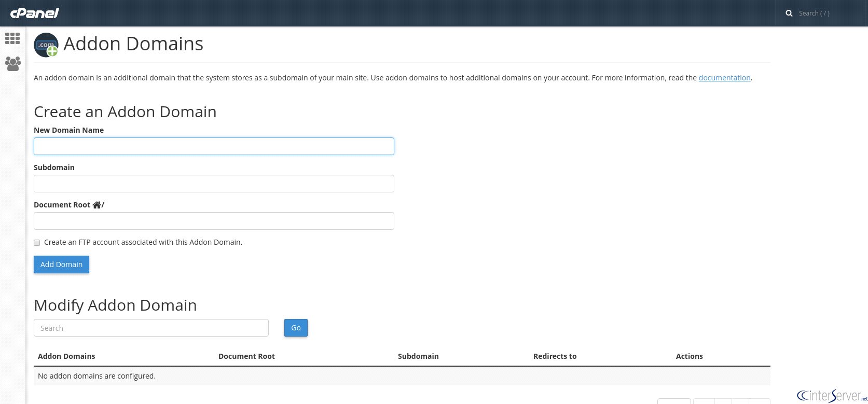Click the "No addon domains are configured." row
This screenshot has height=404, width=868.
[402, 376]
